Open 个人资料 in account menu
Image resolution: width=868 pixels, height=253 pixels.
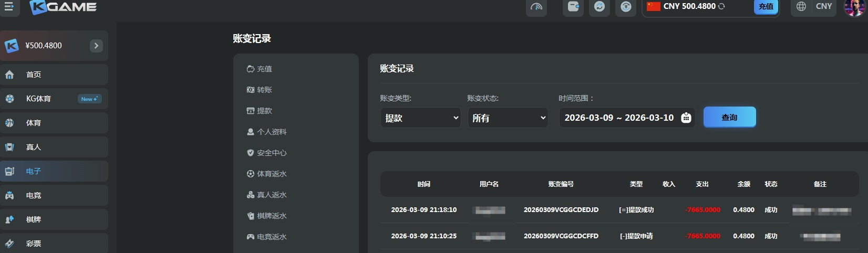(x=267, y=132)
